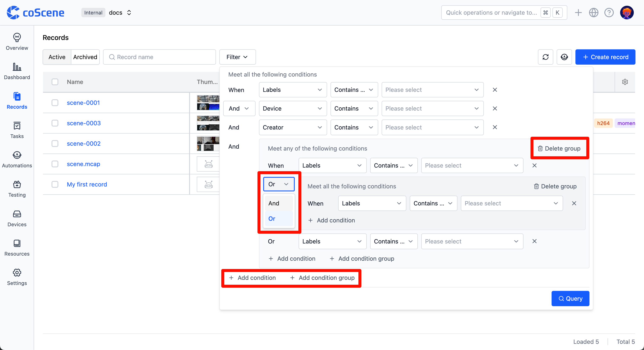Screen dimensions: 644x350
Task: Open the scene-0003 record link
Action: click(x=83, y=123)
